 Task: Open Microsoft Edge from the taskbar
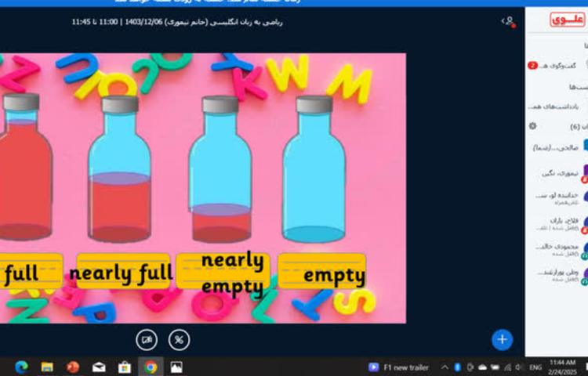21,367
